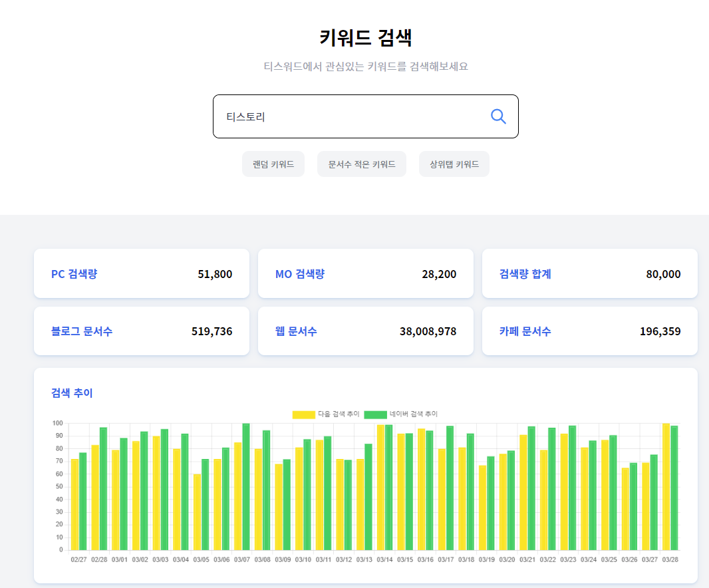Click the green bar for 03/21
709x588 pixels.
(531, 488)
